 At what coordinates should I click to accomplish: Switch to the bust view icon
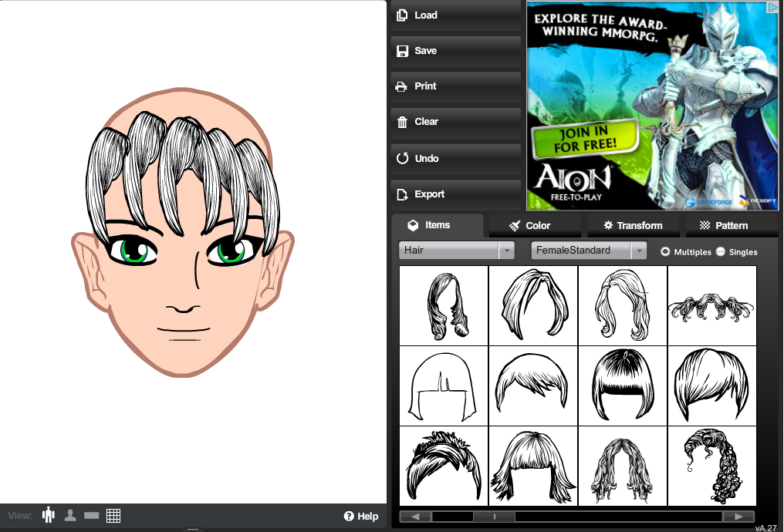click(x=70, y=515)
